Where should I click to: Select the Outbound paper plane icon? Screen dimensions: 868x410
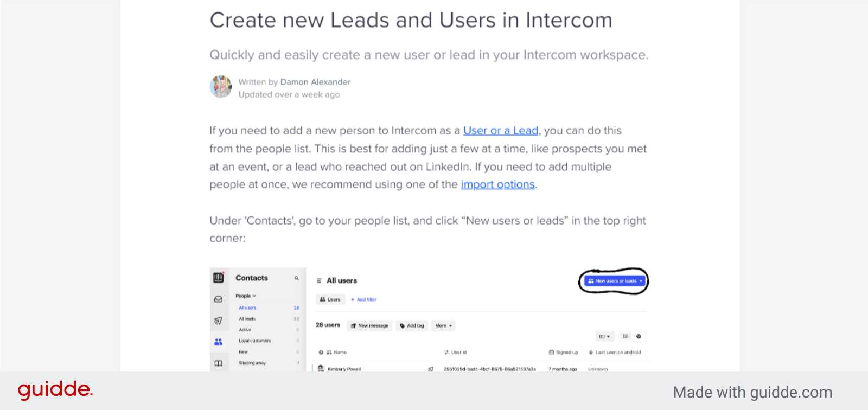coord(219,321)
